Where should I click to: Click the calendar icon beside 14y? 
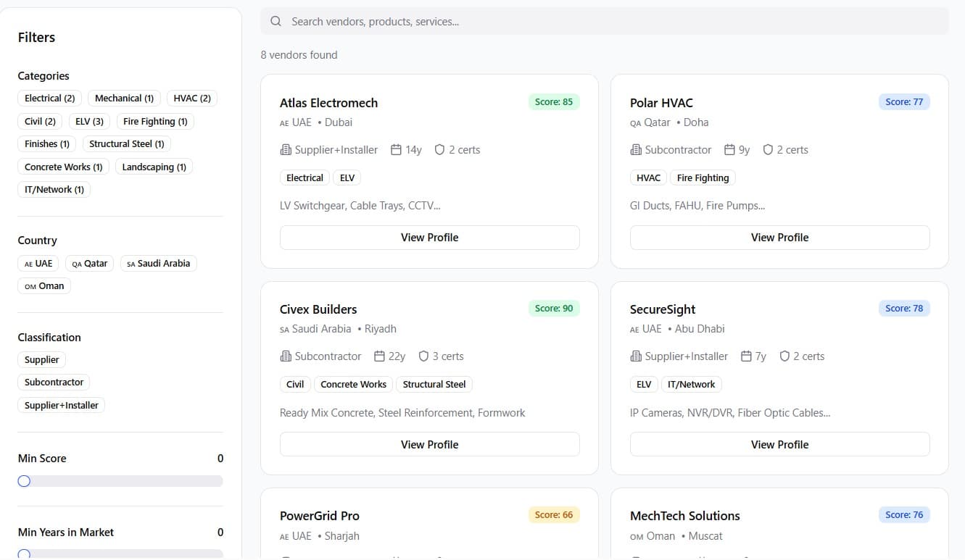coord(396,150)
